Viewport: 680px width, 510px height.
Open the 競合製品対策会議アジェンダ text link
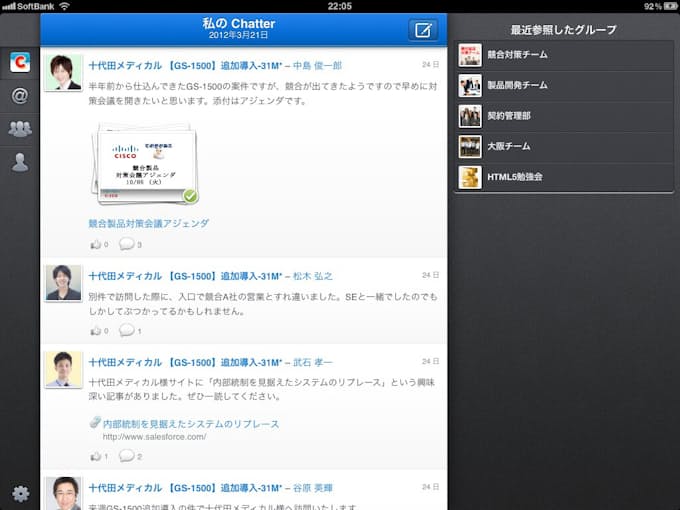[148, 223]
